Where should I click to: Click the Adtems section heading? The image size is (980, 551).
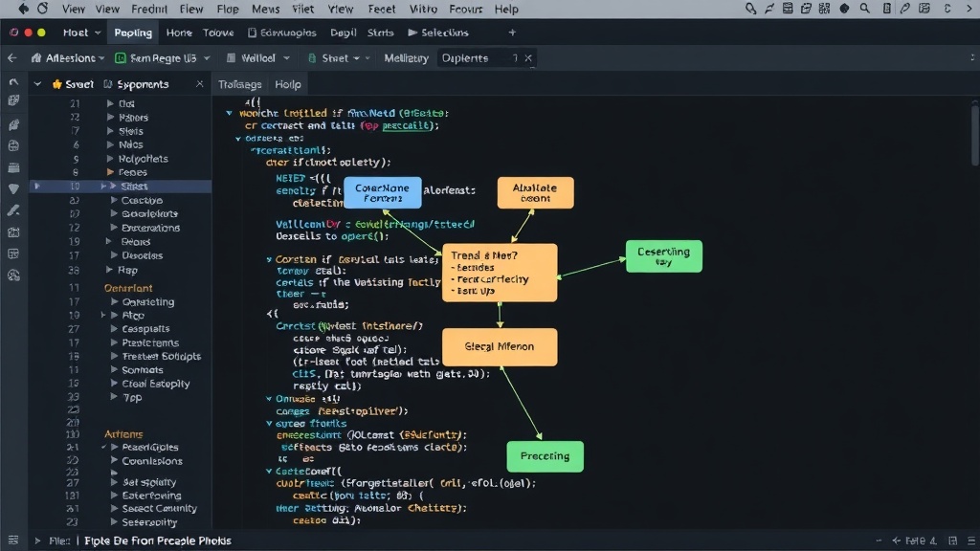coord(123,433)
